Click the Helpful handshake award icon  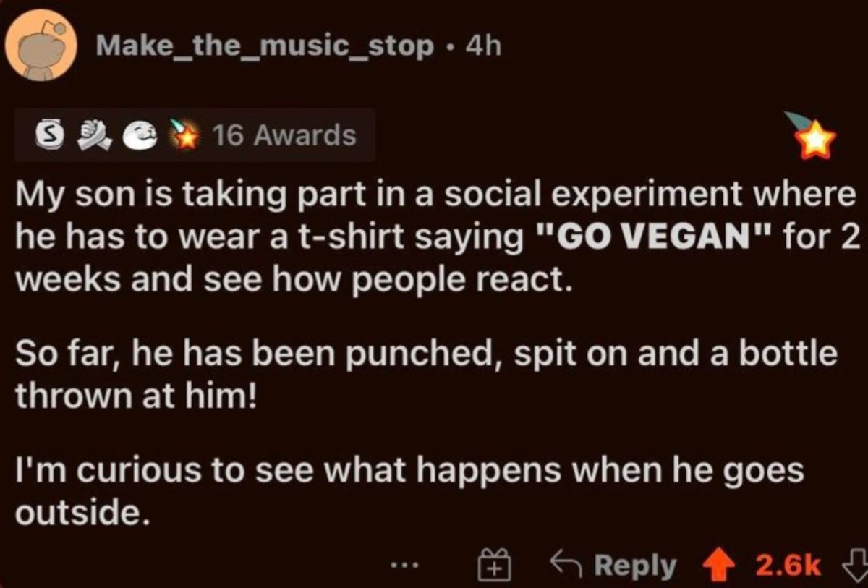click(x=95, y=135)
